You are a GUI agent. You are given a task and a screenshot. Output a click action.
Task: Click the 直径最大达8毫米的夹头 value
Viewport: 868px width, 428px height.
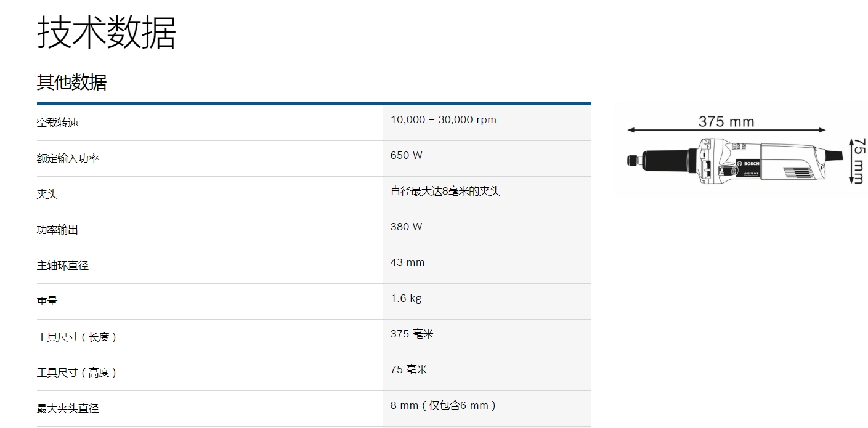[445, 191]
